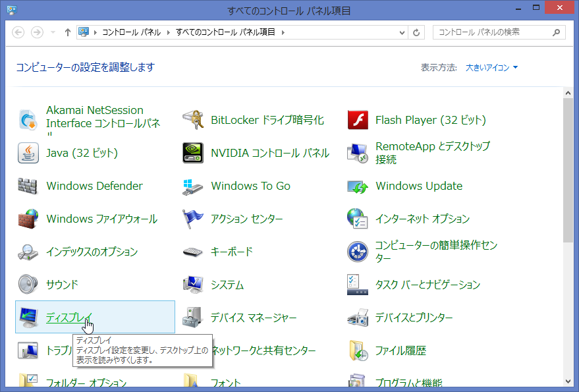Click the ディスプレイ link text
Image resolution: width=579 pixels, height=392 pixels.
tap(69, 318)
